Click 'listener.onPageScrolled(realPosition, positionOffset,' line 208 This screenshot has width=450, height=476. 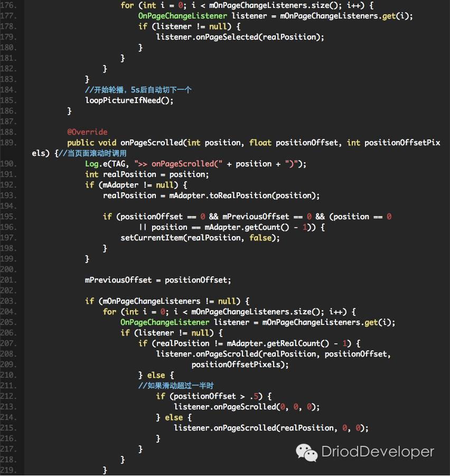pos(274,354)
